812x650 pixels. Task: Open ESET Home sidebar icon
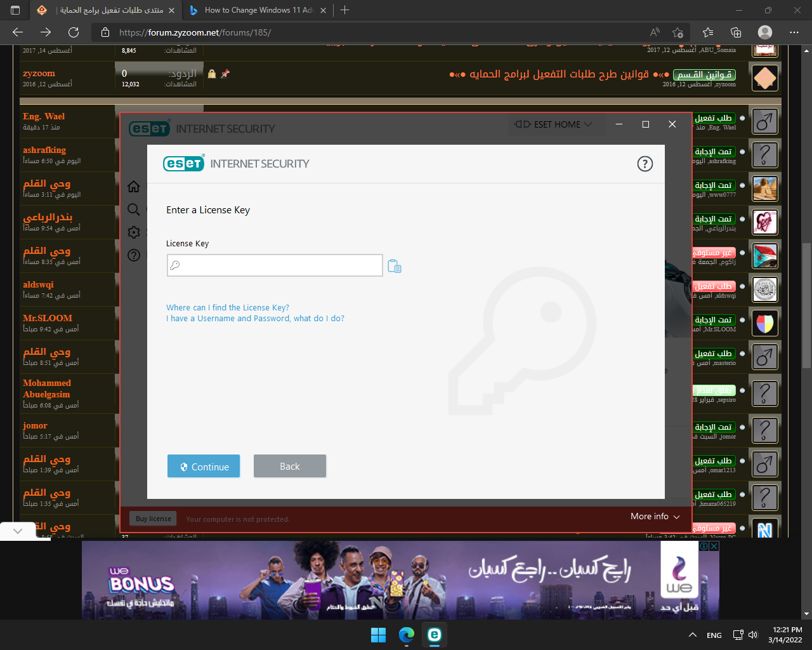[134, 187]
